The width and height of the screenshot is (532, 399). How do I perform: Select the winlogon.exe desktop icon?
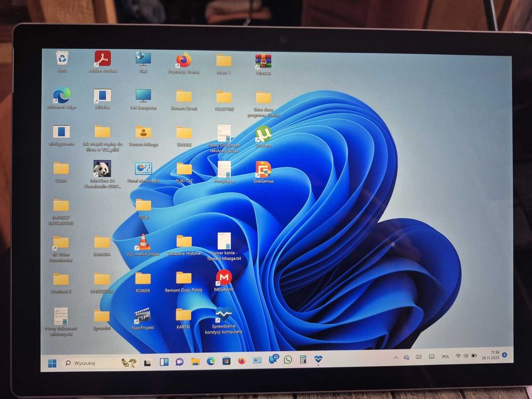[x=62, y=135]
